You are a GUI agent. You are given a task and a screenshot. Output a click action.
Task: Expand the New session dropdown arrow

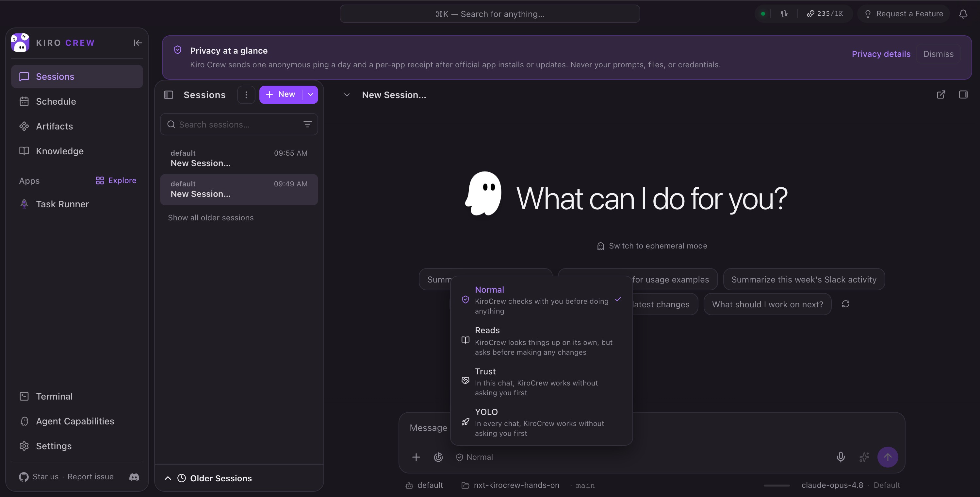(x=310, y=94)
